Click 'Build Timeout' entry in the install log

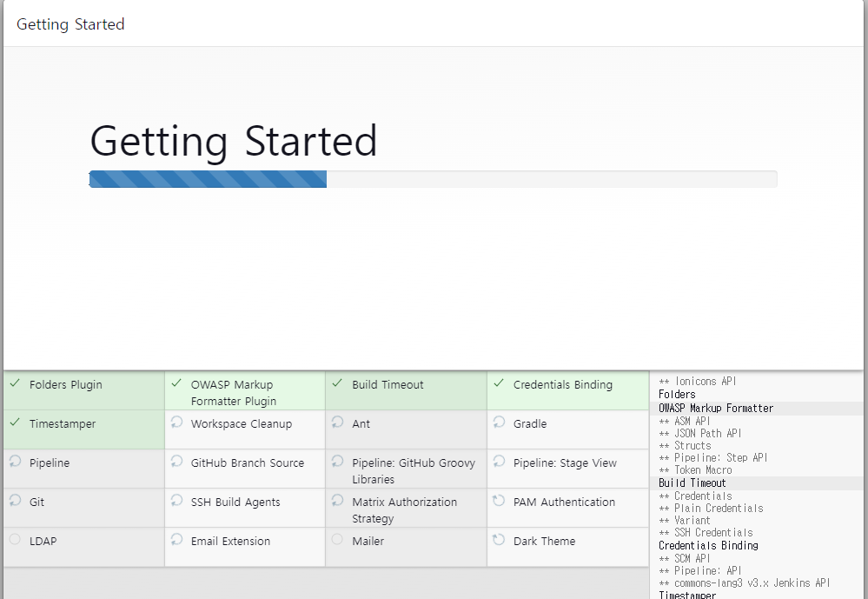coord(692,483)
